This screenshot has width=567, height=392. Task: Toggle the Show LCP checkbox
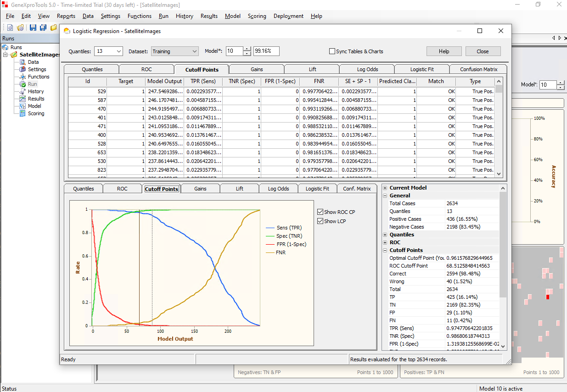(320, 221)
